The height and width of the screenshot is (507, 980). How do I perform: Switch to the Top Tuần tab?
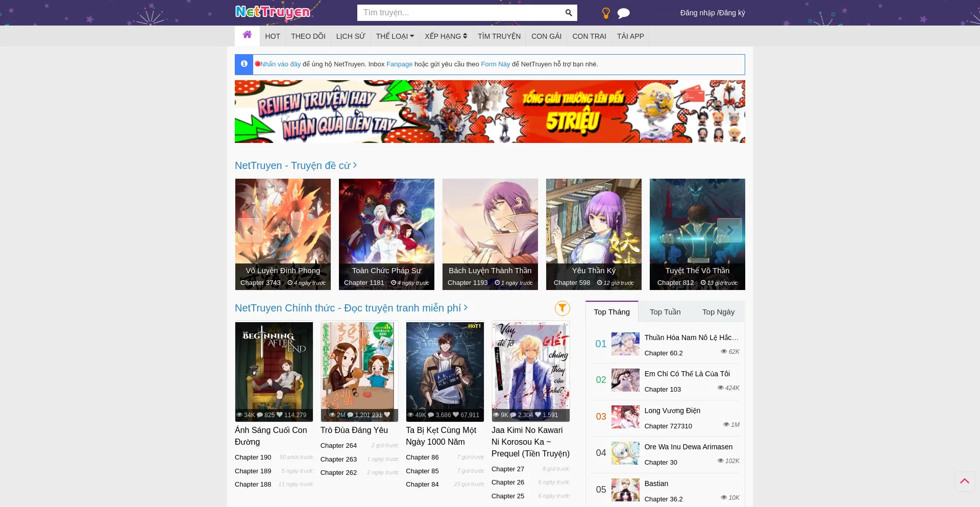tap(665, 312)
